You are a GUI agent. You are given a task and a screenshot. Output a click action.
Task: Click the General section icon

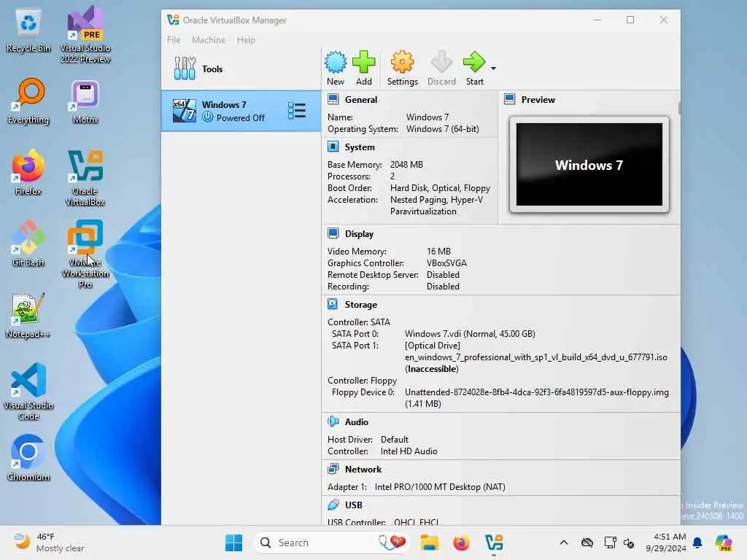click(333, 99)
